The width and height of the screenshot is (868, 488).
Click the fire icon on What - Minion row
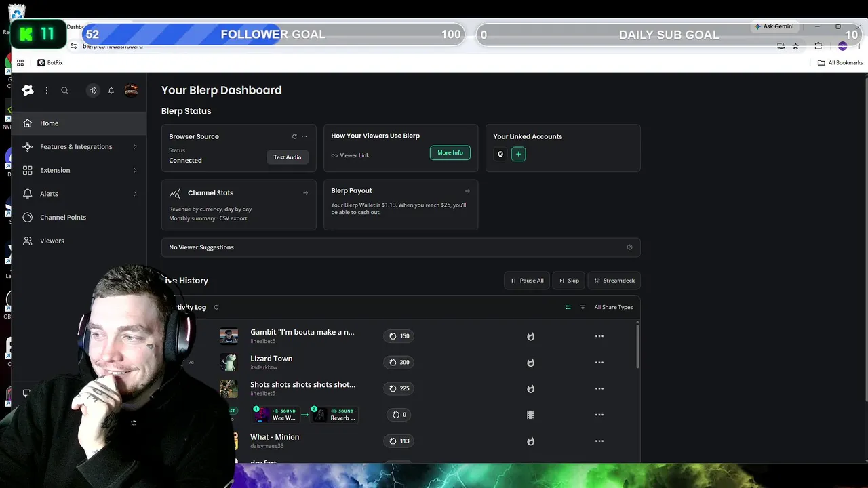click(x=530, y=441)
